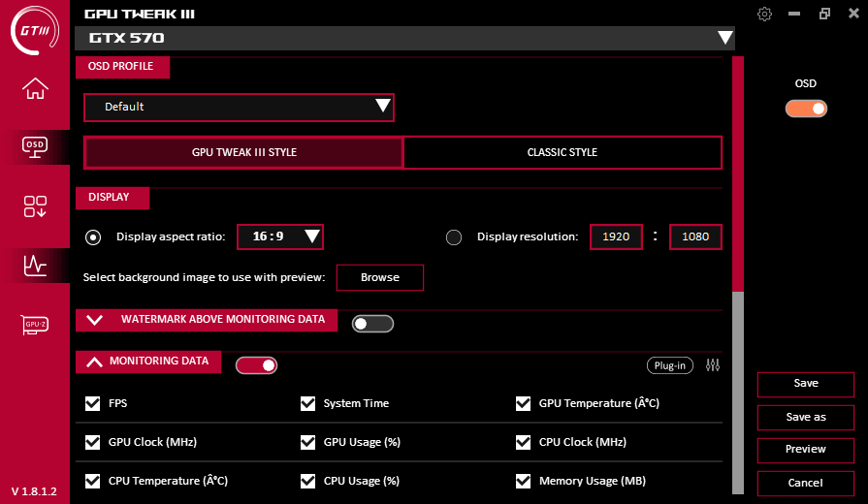This screenshot has width=868, height=504.
Task: Open the 16:9 aspect ratio dropdown
Action: click(280, 236)
